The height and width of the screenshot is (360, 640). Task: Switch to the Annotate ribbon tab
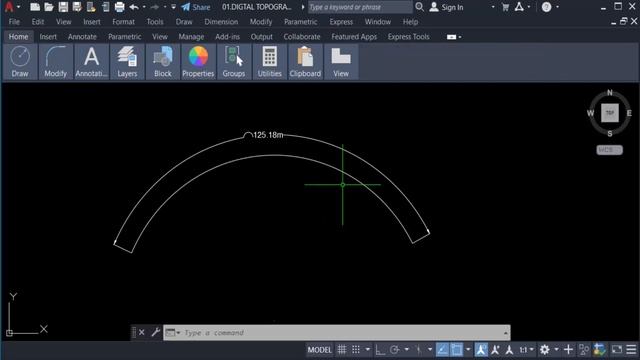pyautogui.click(x=82, y=37)
